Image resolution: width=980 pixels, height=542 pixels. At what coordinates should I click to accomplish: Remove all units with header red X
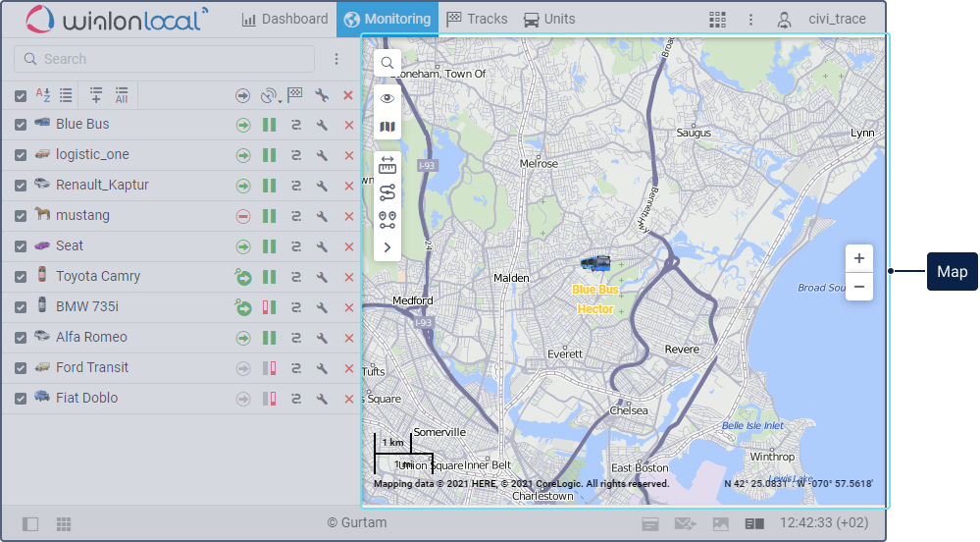(x=348, y=95)
